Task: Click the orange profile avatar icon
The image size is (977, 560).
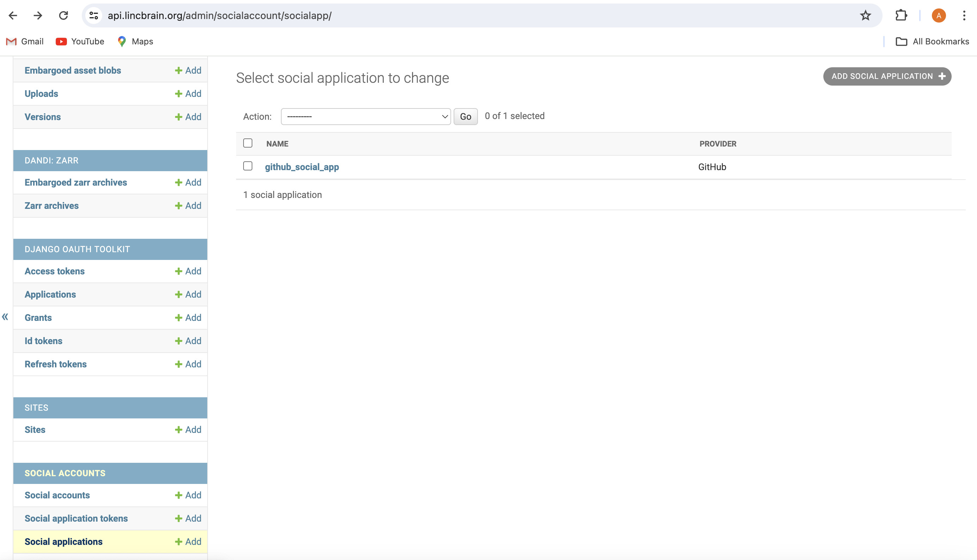Action: click(x=939, y=15)
